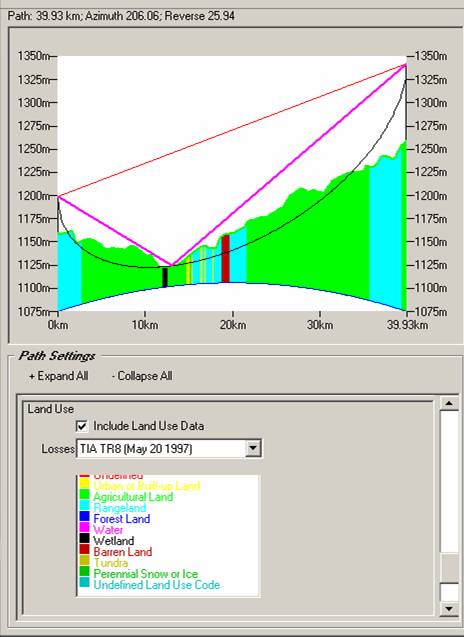Select the TIA TR8 losses combo box
Image resolution: width=464 pixels, height=637 pixels.
point(169,449)
